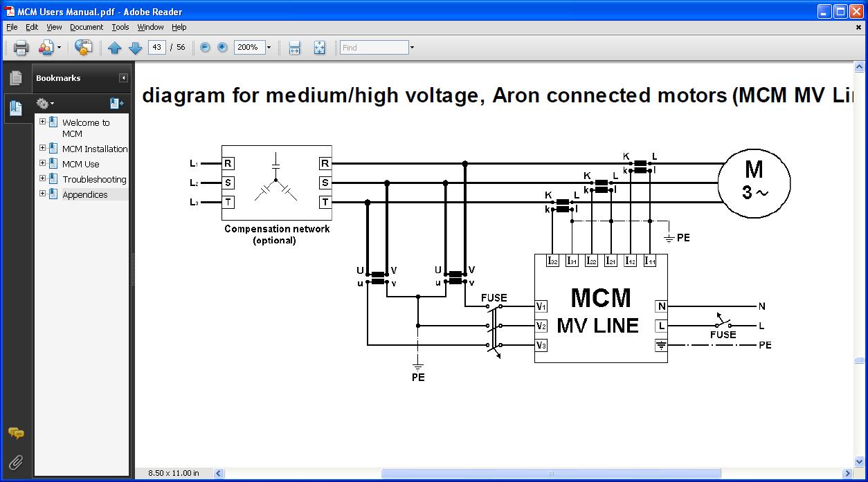Expand the Troubleshooting bookmark node
This screenshot has width=868, height=482.
(x=42, y=178)
